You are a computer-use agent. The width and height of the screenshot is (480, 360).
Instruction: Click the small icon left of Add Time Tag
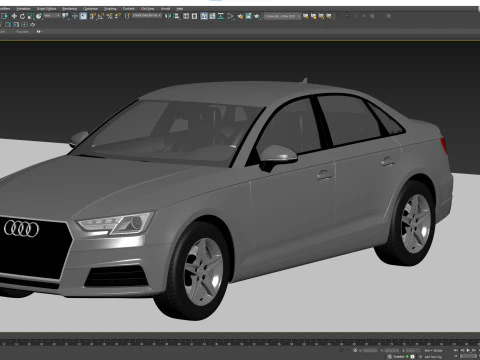point(420,357)
